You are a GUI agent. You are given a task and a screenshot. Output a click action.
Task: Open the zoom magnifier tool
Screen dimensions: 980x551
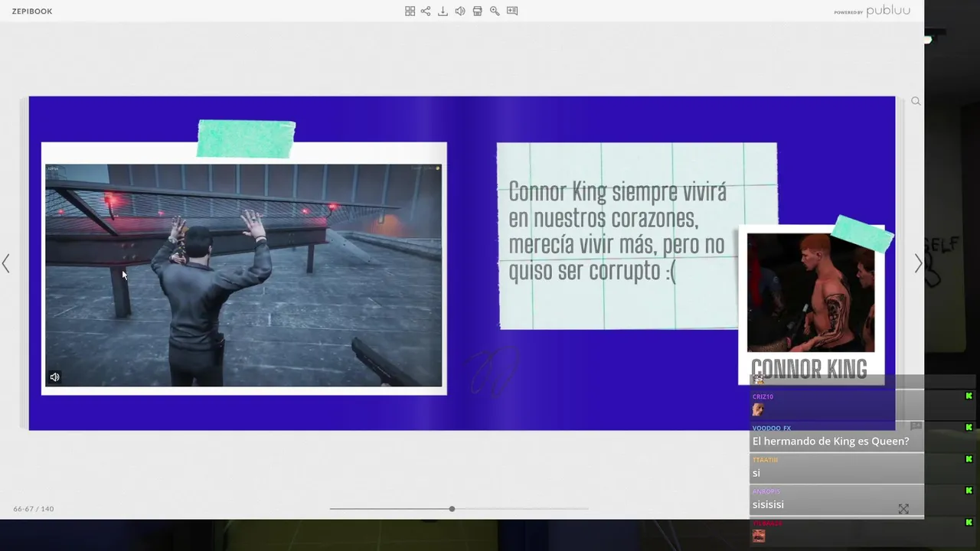(495, 11)
